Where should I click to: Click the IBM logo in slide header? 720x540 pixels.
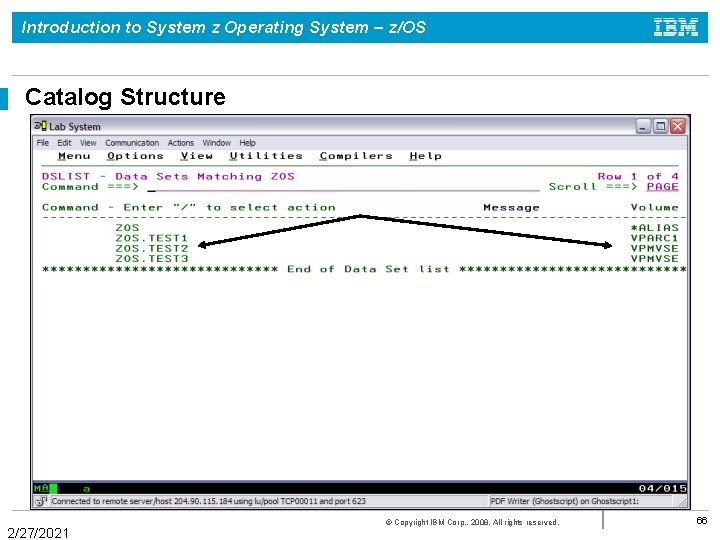pos(676,27)
